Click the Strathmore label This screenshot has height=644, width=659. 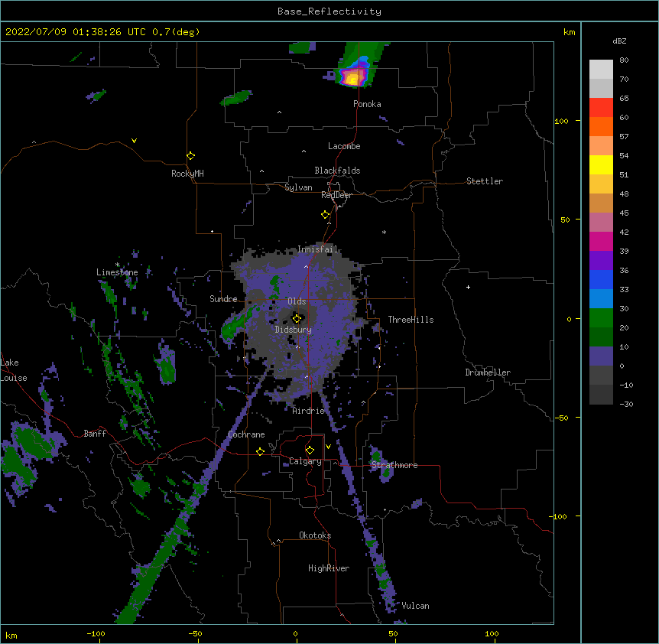pyautogui.click(x=394, y=465)
